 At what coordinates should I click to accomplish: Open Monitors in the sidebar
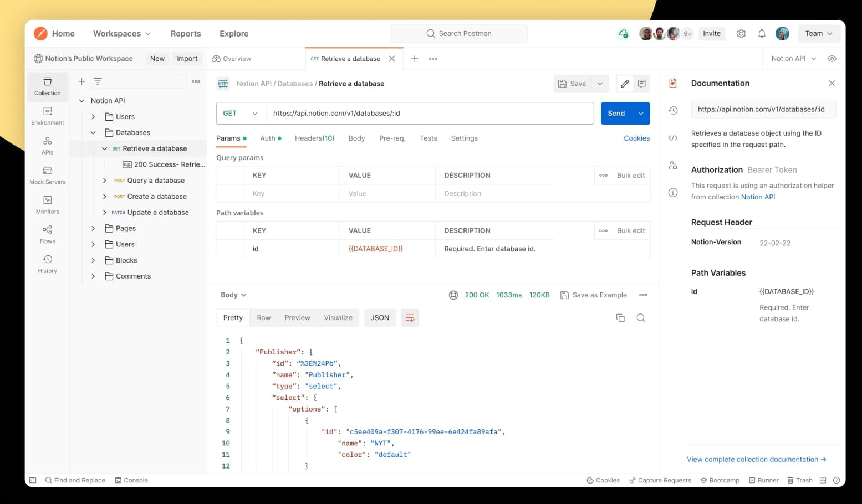48,205
